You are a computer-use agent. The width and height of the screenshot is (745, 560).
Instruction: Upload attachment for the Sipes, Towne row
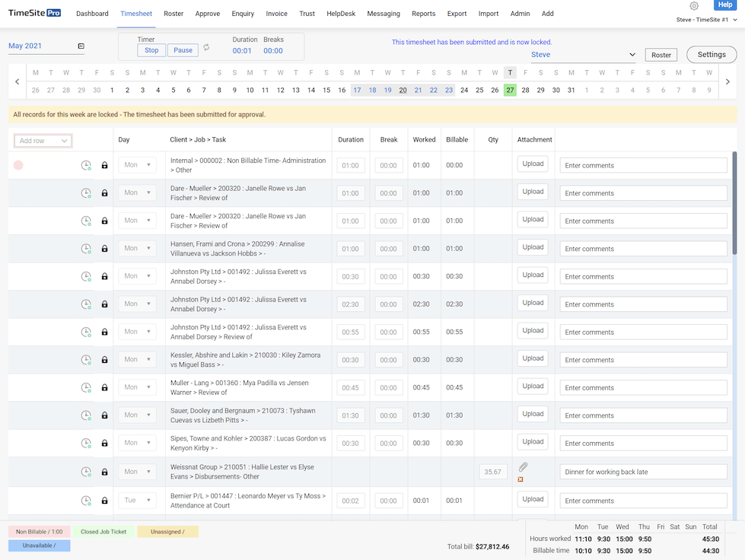point(533,442)
